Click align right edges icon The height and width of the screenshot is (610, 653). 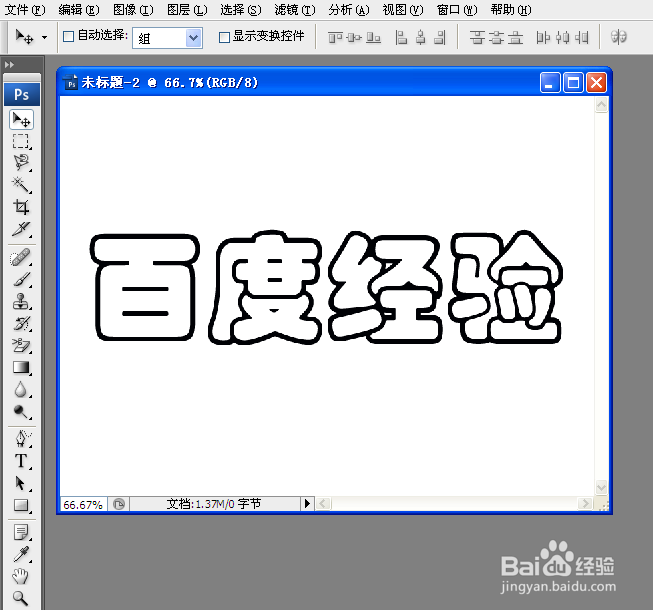[440, 38]
